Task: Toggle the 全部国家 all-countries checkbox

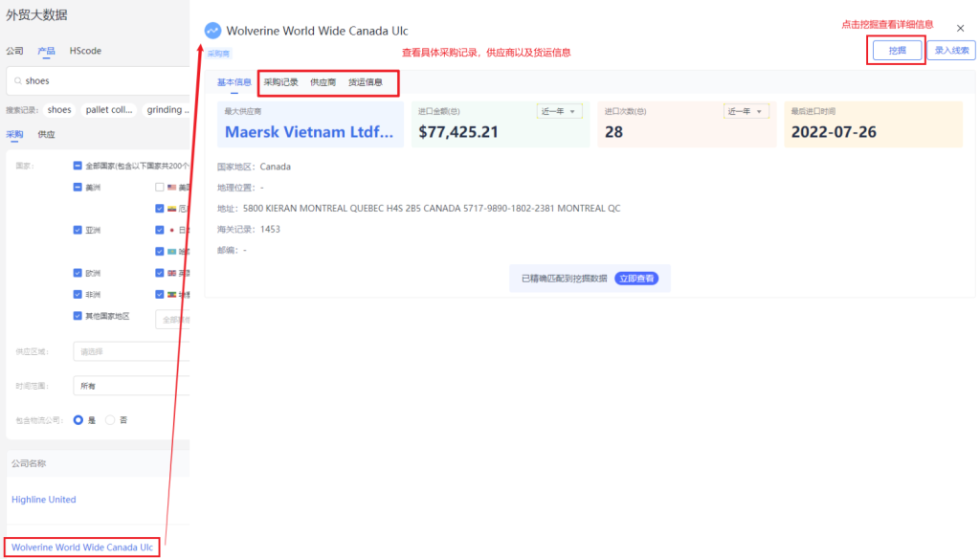Action: click(78, 166)
